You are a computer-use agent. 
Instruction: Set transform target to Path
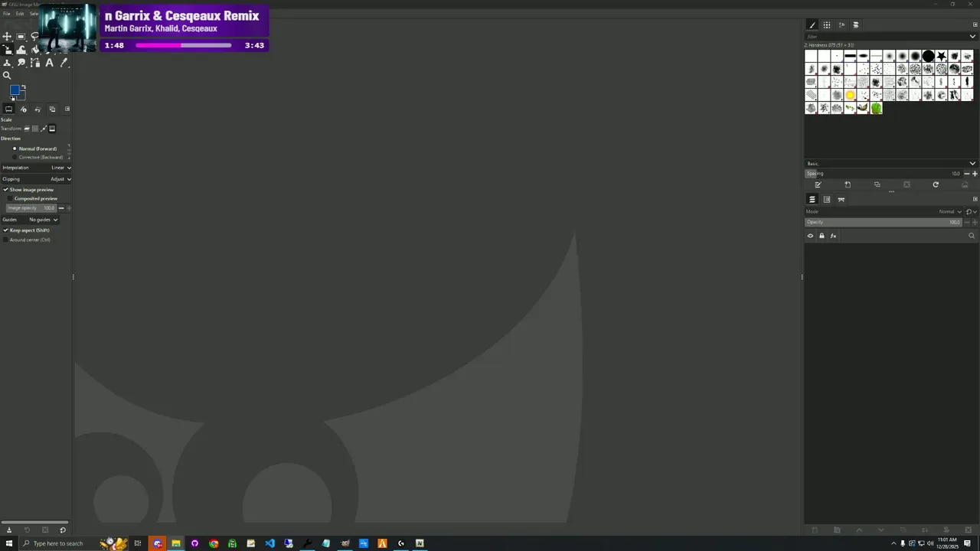(44, 129)
